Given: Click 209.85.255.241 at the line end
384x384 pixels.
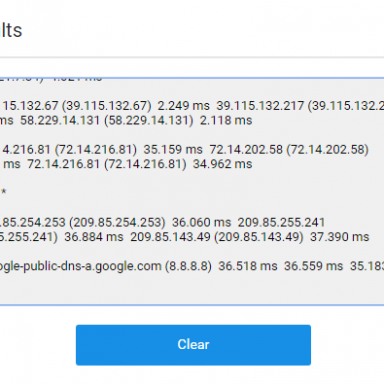Looking at the screenshot, I should [281, 222].
